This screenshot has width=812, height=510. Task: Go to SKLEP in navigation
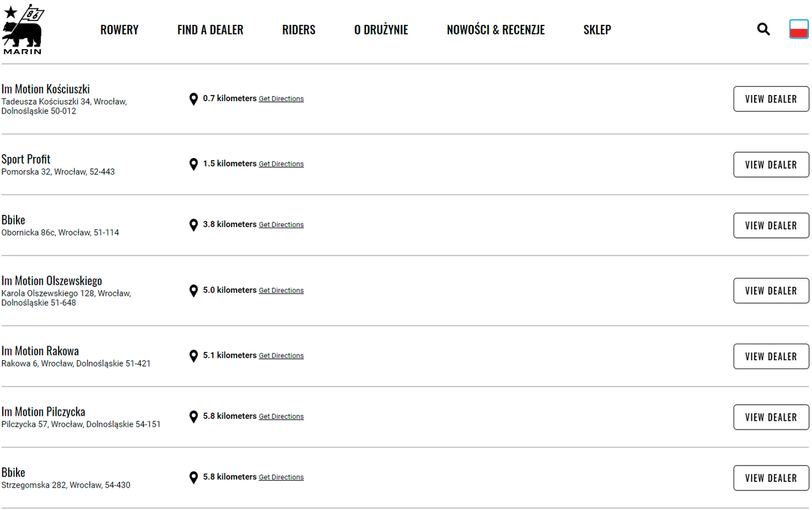coord(597,29)
